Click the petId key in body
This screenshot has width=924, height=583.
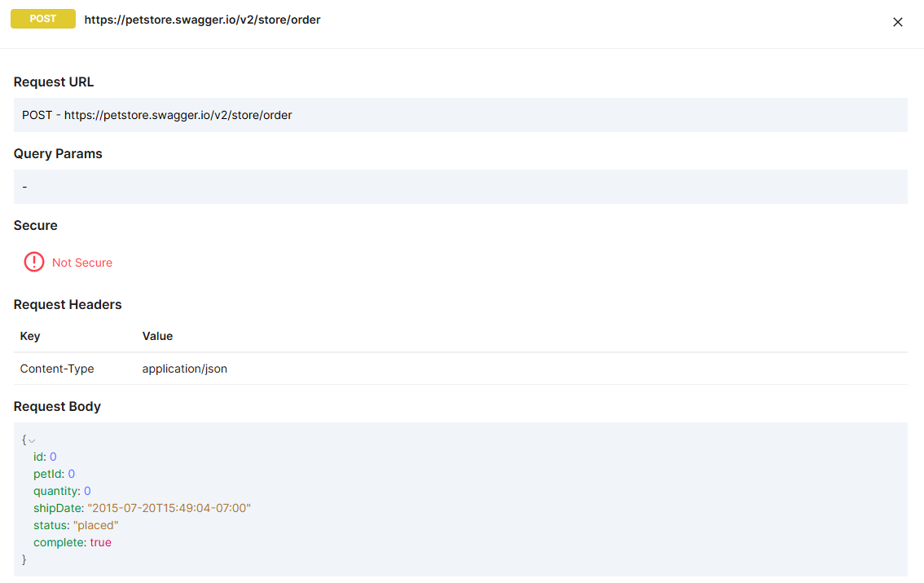click(48, 474)
